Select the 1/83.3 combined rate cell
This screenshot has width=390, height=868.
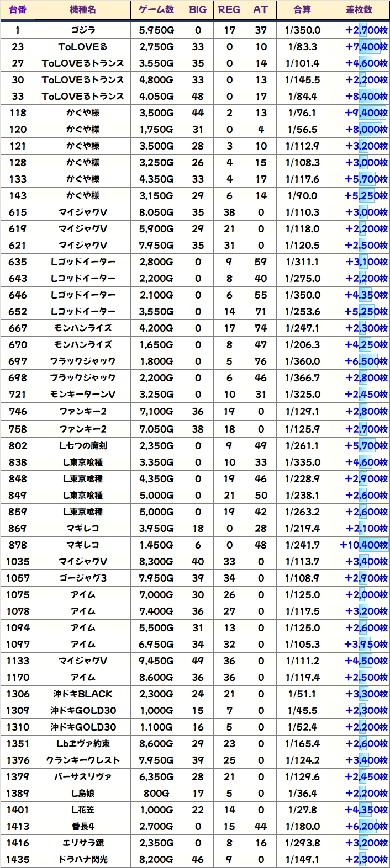tap(302, 47)
